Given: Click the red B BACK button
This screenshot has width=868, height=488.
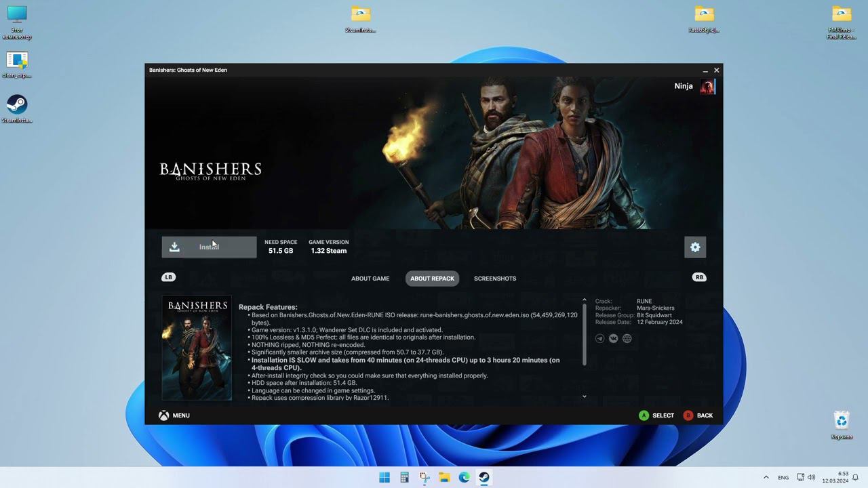Looking at the screenshot, I should [x=698, y=415].
